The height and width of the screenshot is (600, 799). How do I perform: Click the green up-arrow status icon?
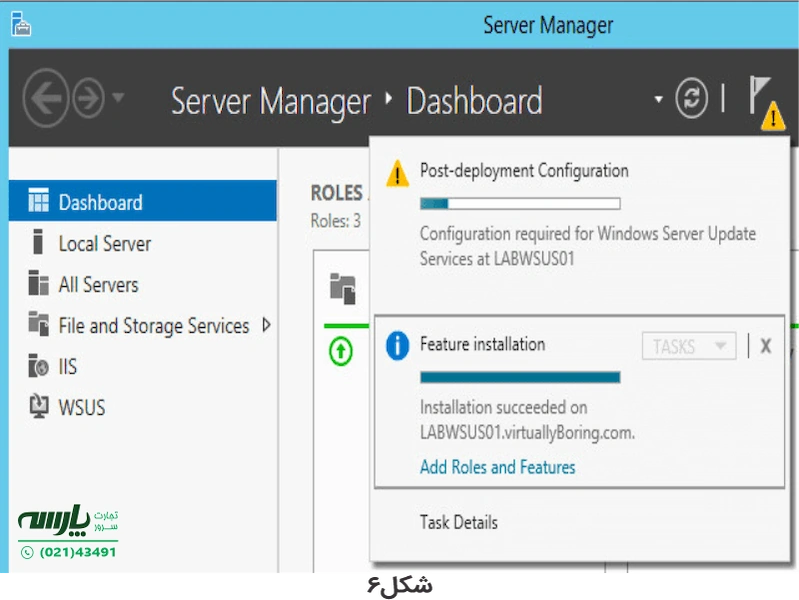click(x=341, y=351)
